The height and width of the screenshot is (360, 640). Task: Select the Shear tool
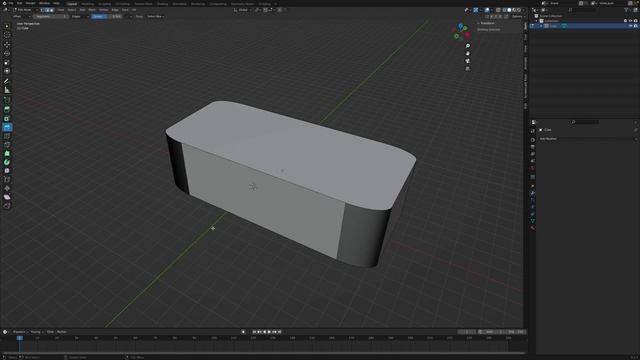tap(7, 197)
